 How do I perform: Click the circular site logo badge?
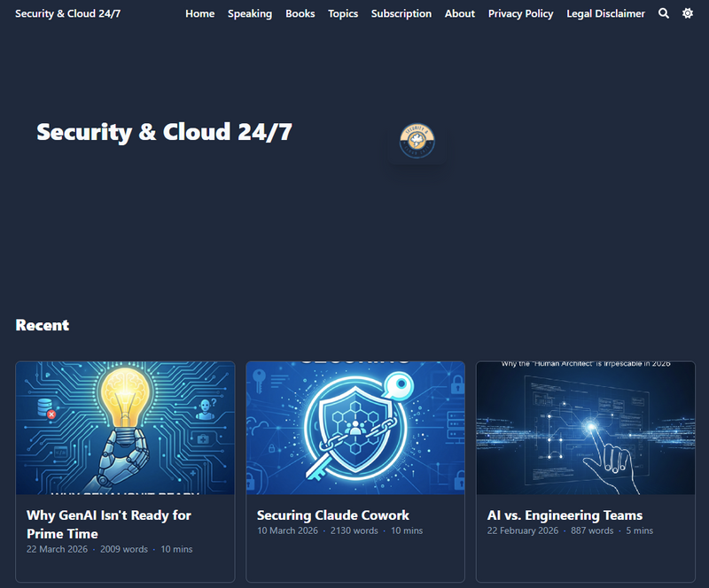[x=417, y=142]
